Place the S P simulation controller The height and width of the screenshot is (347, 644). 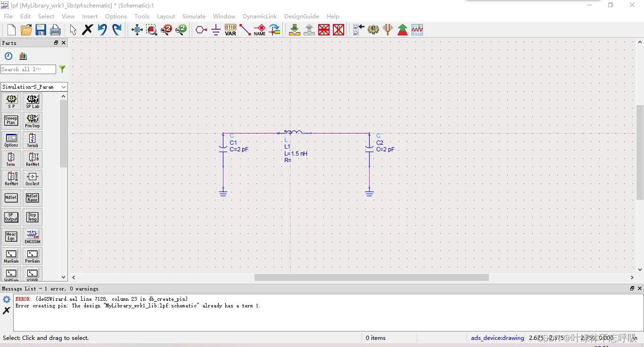(x=11, y=101)
